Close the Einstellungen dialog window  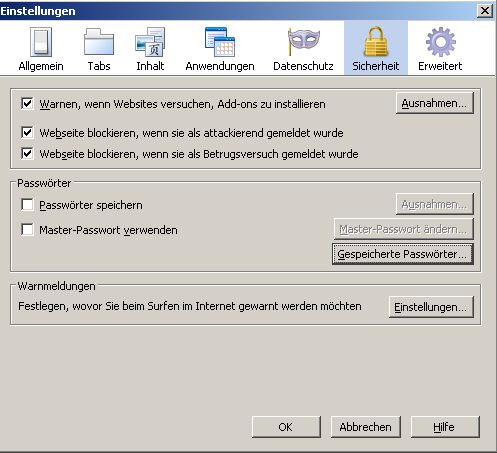point(485,11)
